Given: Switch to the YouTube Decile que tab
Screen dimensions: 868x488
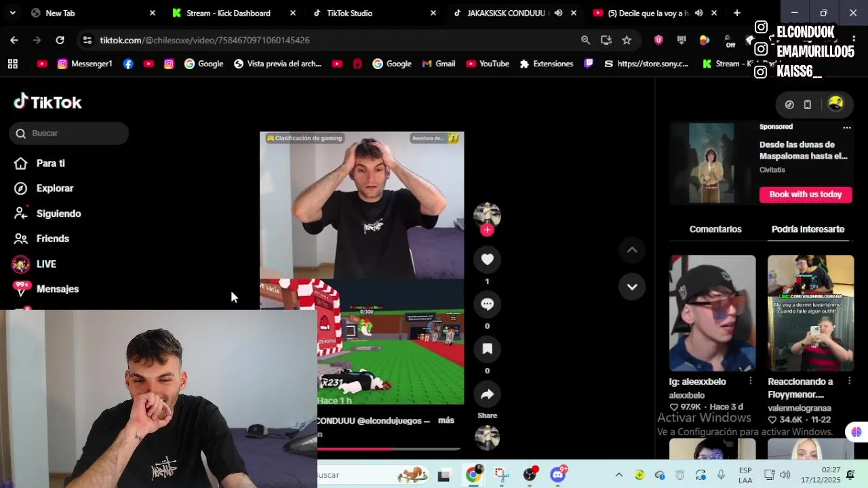Looking at the screenshot, I should [654, 13].
